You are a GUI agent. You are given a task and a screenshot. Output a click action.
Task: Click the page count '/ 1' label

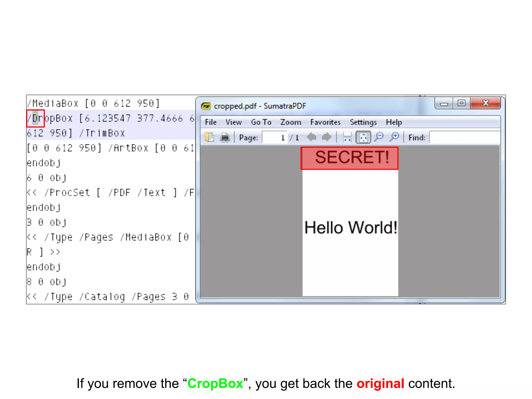point(294,137)
